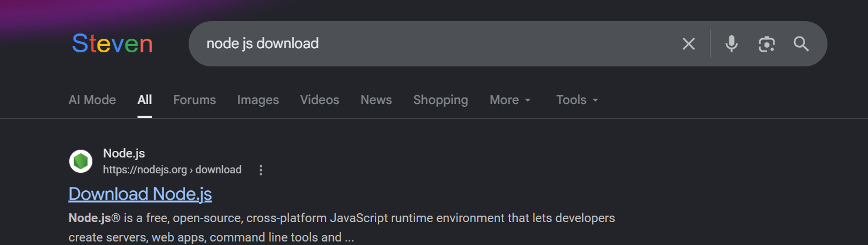
Task: Expand the More dropdown
Action: [510, 100]
